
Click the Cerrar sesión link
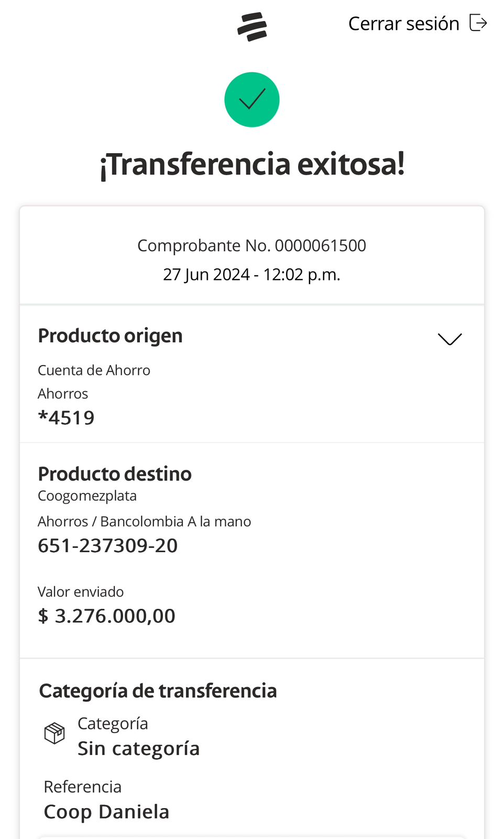(x=403, y=24)
